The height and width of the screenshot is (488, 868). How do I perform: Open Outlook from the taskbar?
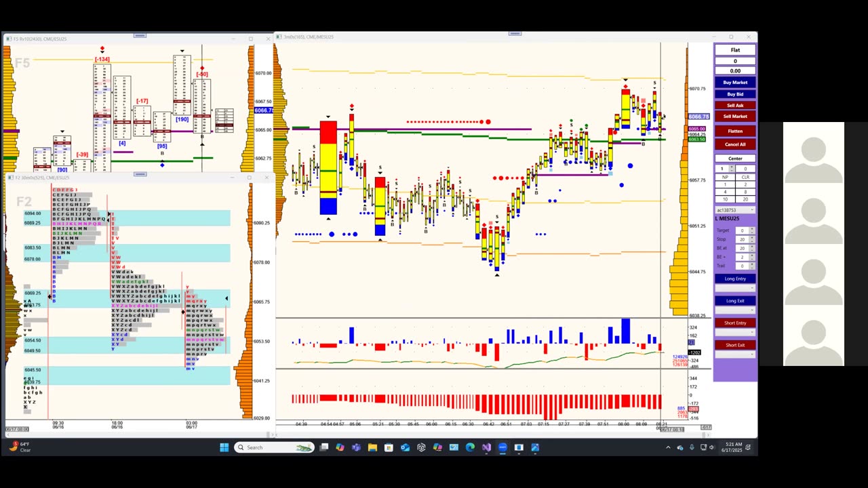coord(405,447)
